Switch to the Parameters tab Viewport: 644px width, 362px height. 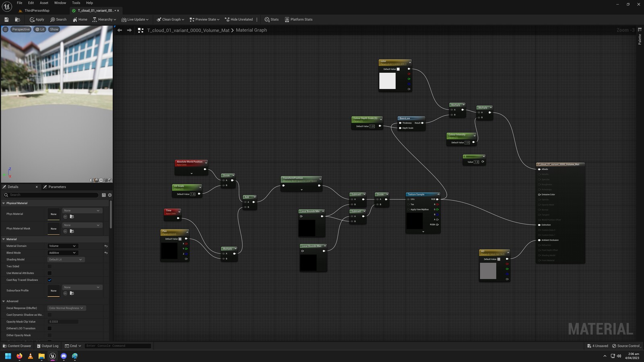click(x=56, y=187)
